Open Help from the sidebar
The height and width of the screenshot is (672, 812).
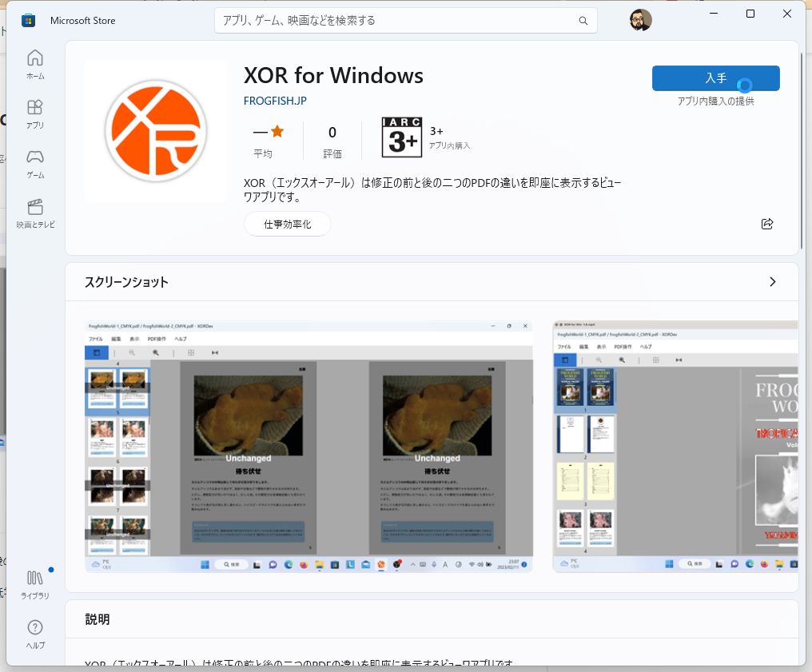coord(34,634)
